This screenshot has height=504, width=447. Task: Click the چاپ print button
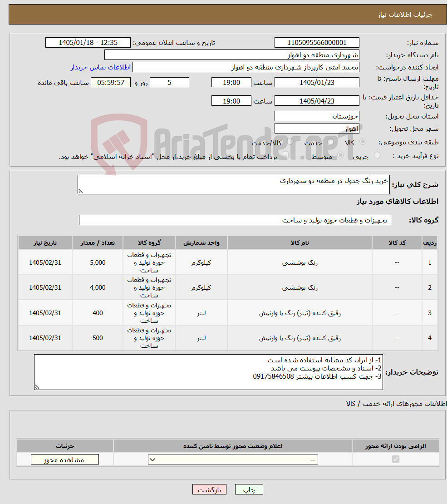pos(249,489)
